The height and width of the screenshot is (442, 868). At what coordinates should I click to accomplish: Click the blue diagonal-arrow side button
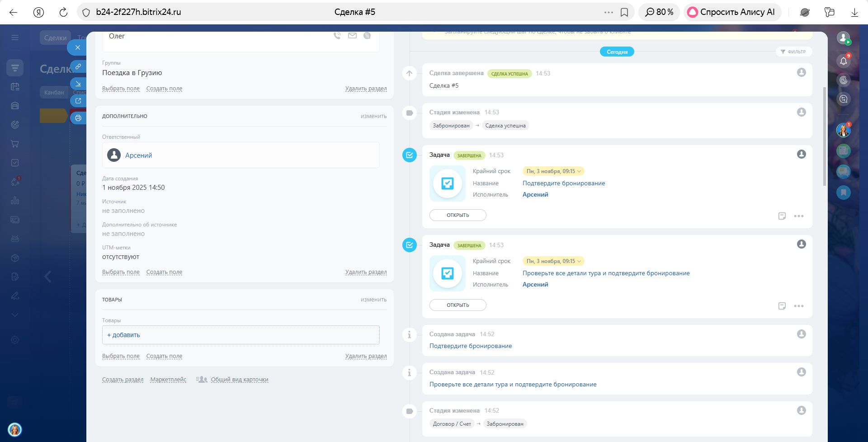[78, 84]
